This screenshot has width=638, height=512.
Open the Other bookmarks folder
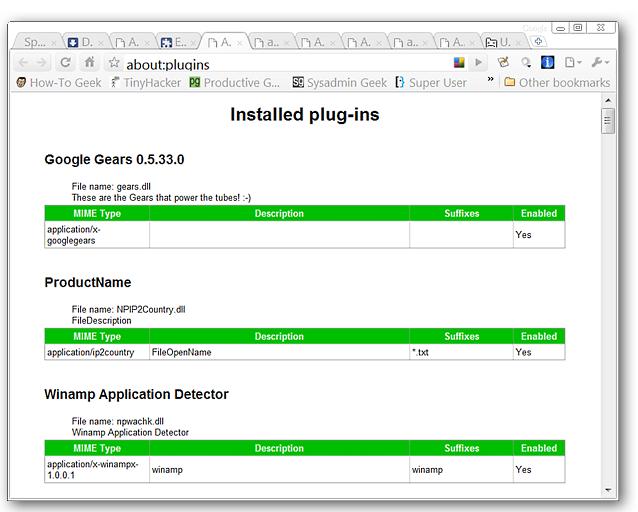pyautogui.click(x=557, y=82)
